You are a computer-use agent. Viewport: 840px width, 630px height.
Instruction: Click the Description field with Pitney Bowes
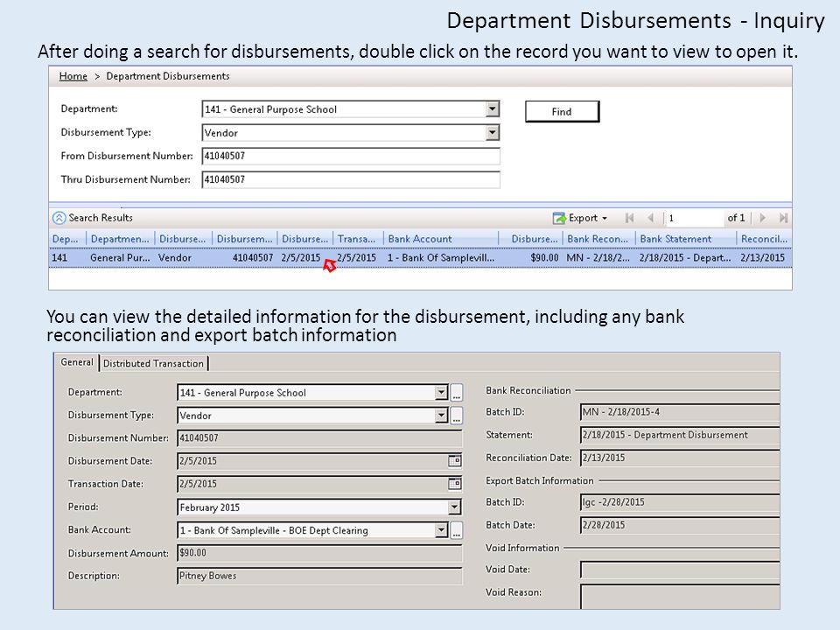tap(319, 576)
